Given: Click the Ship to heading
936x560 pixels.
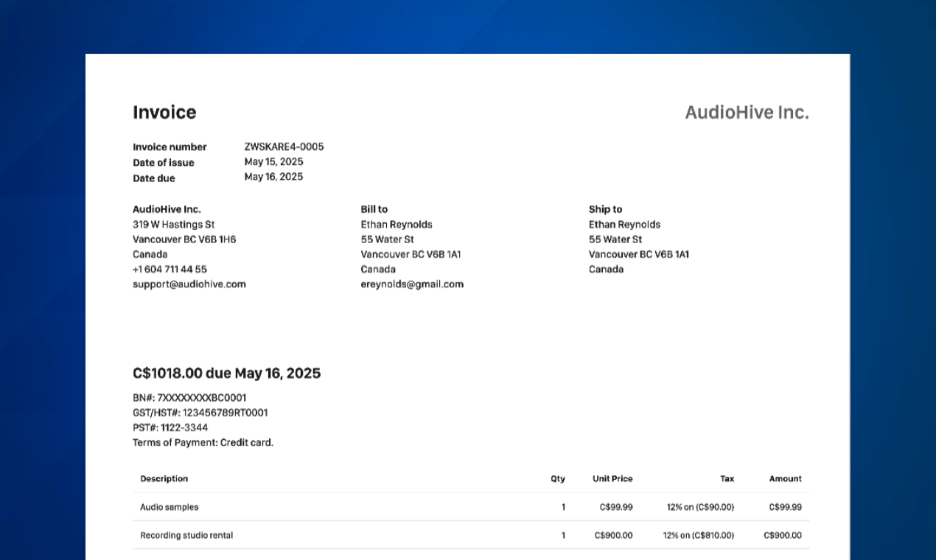Looking at the screenshot, I should pyautogui.click(x=605, y=209).
